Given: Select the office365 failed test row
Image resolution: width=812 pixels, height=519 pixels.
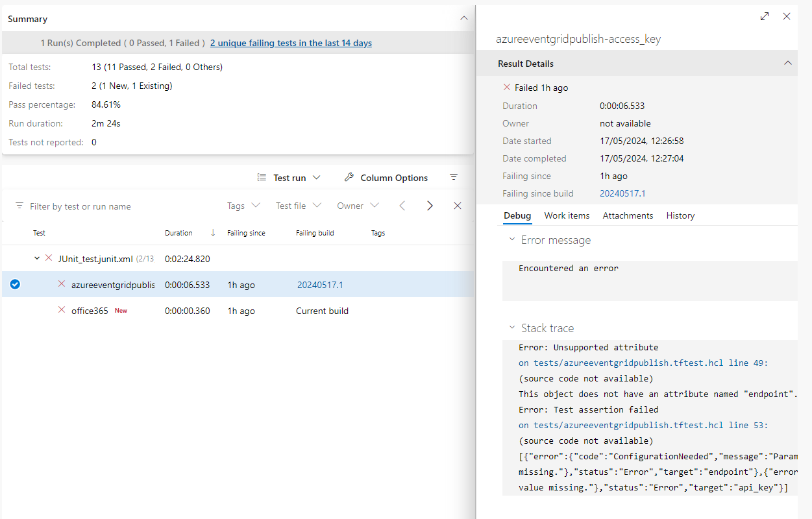Looking at the screenshot, I should (x=90, y=311).
